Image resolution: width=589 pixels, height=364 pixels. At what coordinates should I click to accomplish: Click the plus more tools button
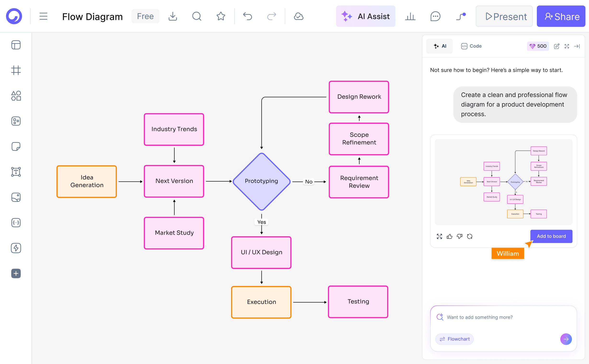(16, 273)
